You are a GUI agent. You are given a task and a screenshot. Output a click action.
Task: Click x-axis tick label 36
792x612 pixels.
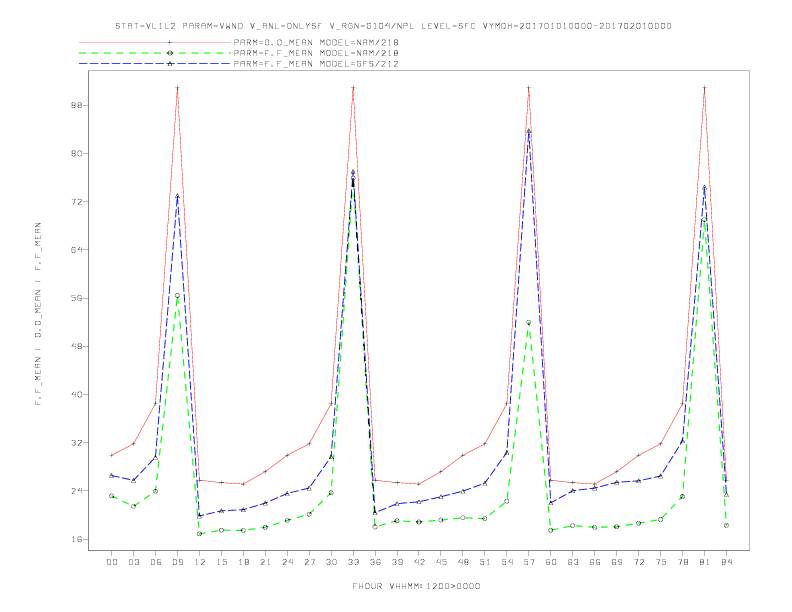[375, 562]
